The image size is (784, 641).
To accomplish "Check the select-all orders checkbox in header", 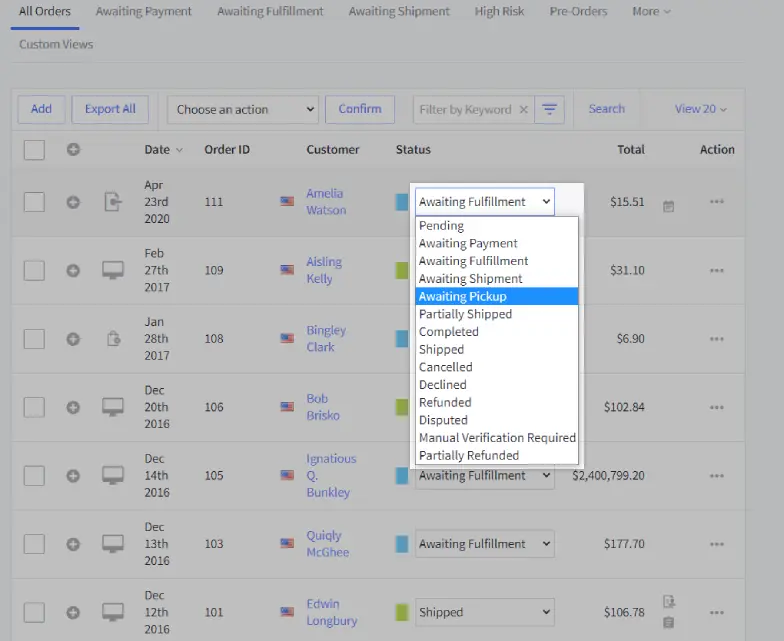I will 34,150.
